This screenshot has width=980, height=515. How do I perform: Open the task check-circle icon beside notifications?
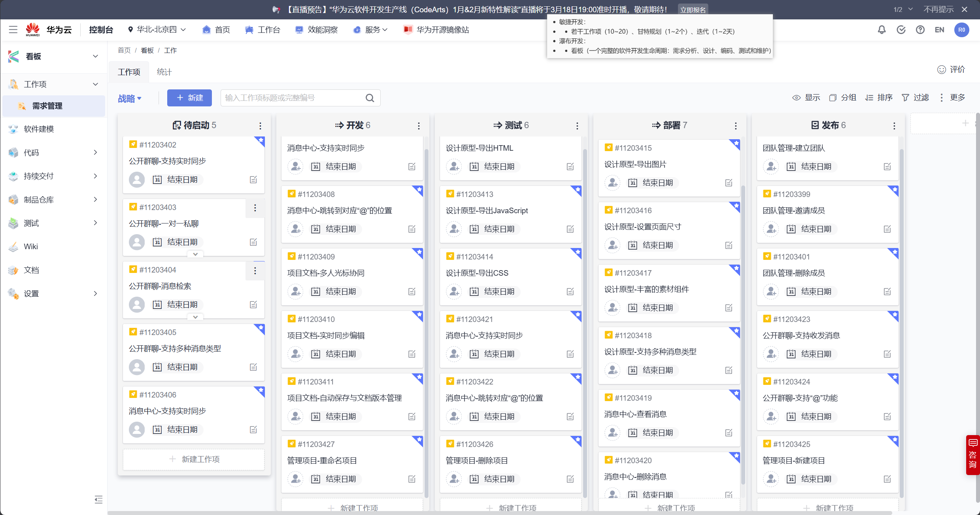pos(901,29)
